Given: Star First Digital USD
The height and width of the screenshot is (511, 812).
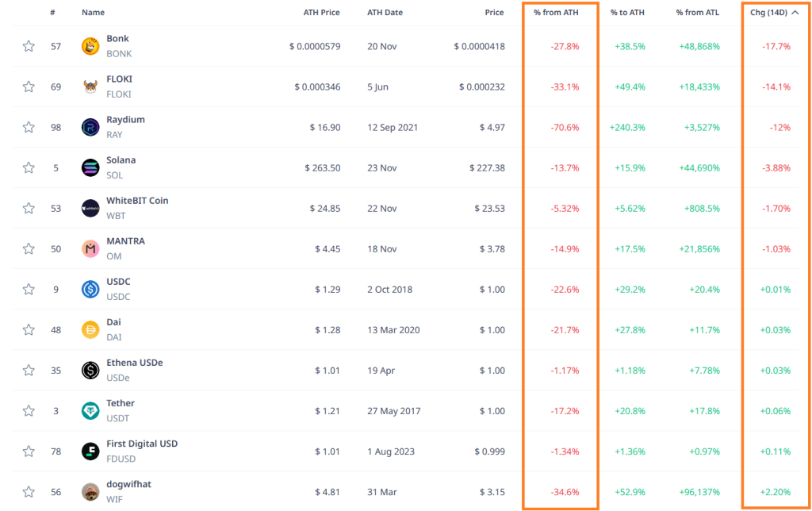Looking at the screenshot, I should coord(29,451).
